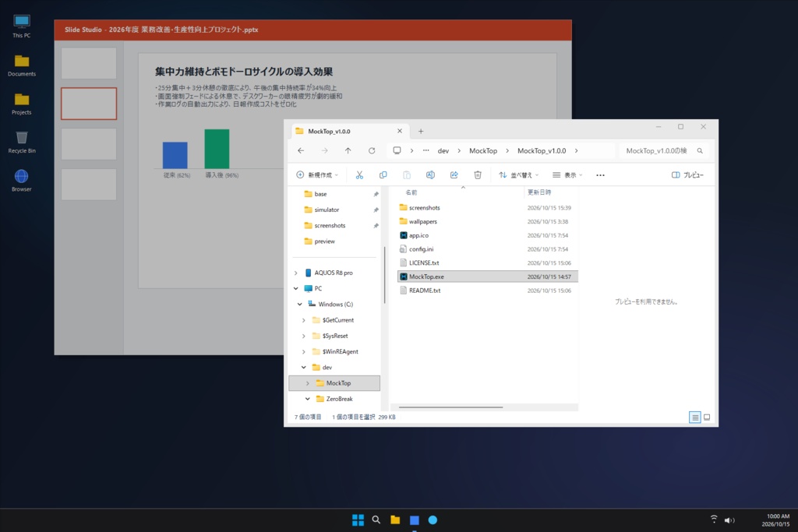Select the fourth slide thumbnail in Slide Studio

(89, 185)
